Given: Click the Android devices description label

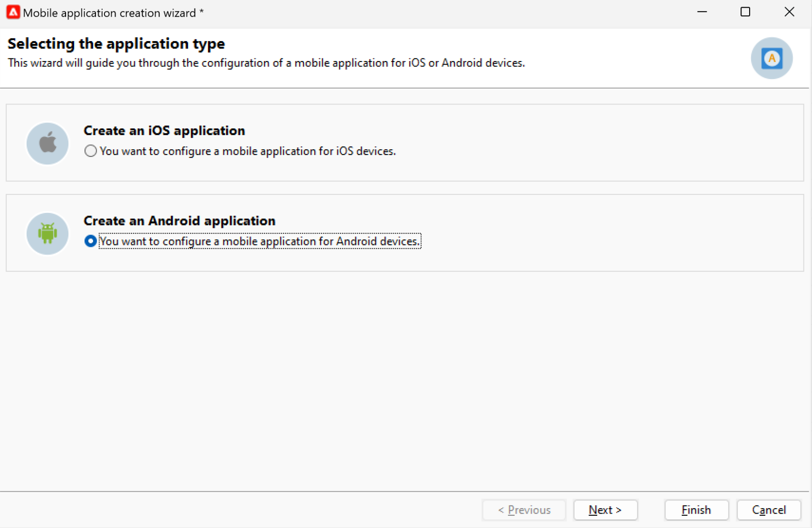Looking at the screenshot, I should point(260,241).
